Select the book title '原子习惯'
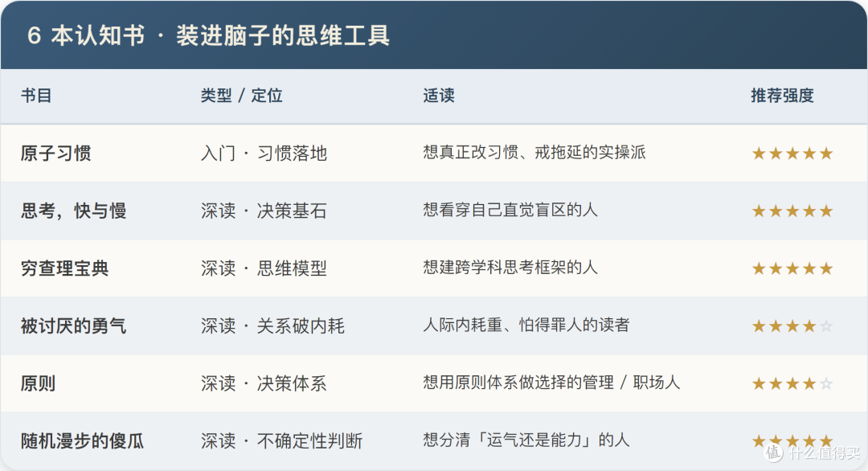The width and height of the screenshot is (868, 471). pyautogui.click(x=56, y=154)
